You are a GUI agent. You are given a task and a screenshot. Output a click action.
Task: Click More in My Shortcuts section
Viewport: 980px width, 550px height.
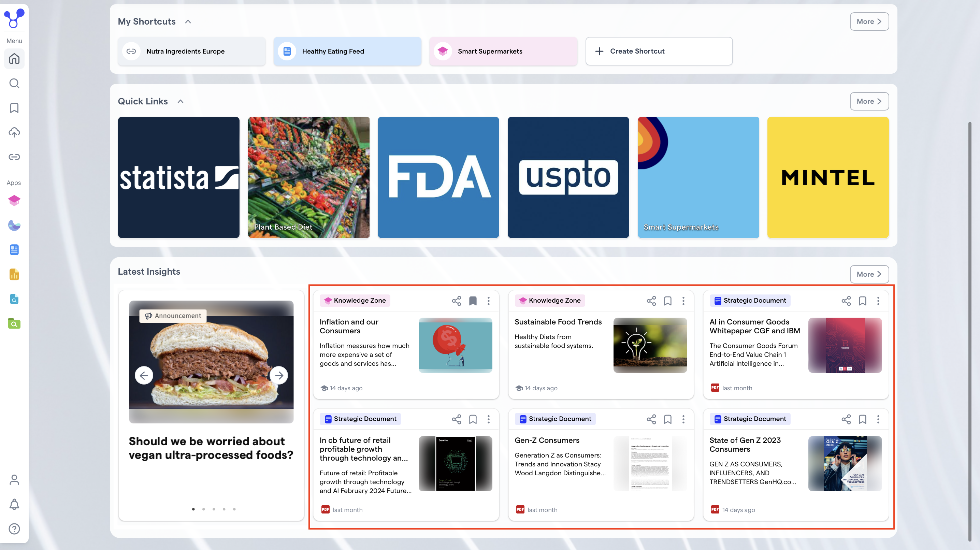click(x=869, y=22)
